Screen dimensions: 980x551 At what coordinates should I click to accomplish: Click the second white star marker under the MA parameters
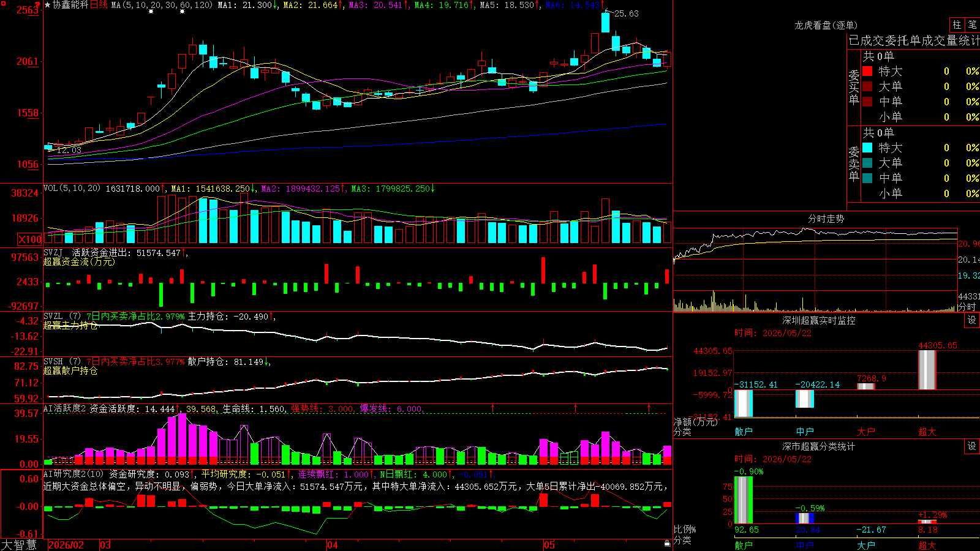(182, 12)
